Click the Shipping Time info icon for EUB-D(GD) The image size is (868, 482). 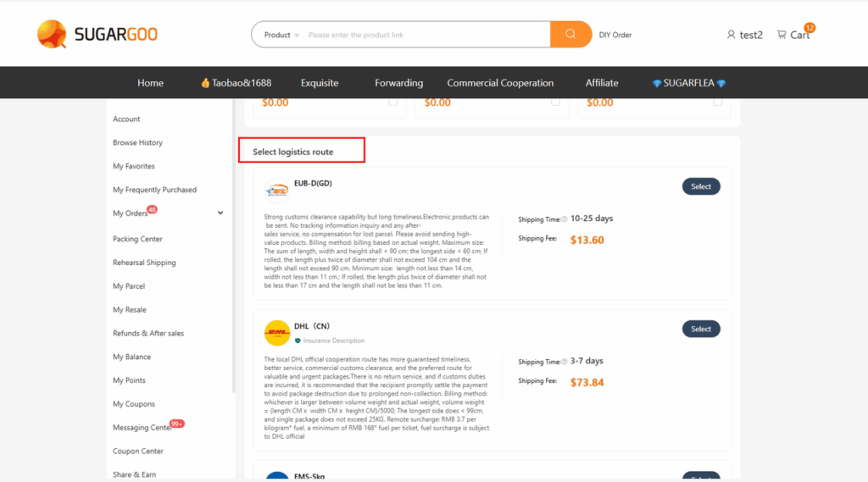click(x=564, y=219)
